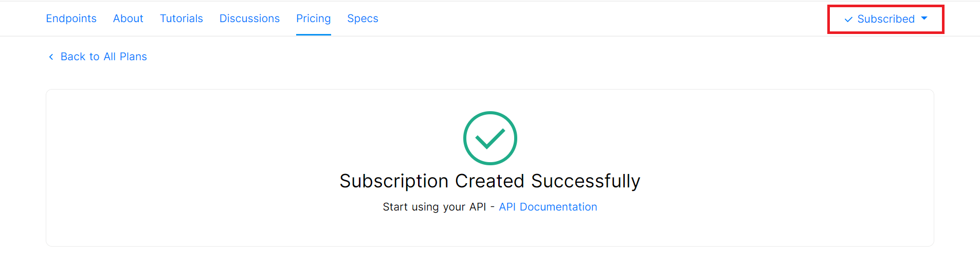The height and width of the screenshot is (261, 980).
Task: Click the Subscription Created Successfully heading
Action: pyautogui.click(x=490, y=181)
